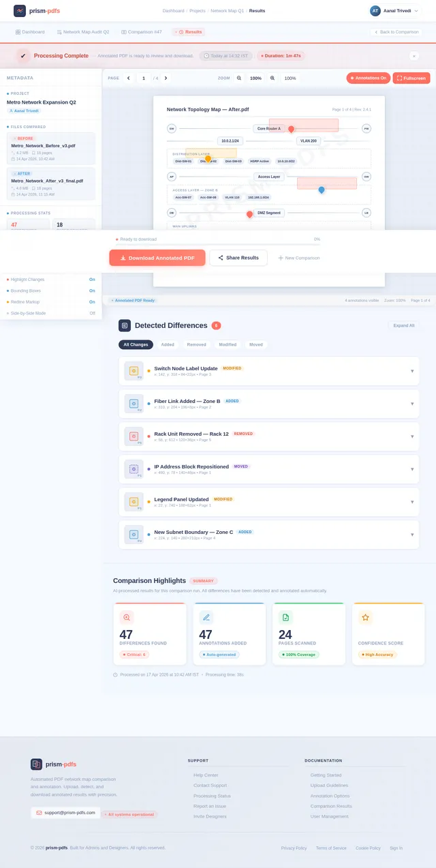
Task: Click Share Results button
Action: pos(238,258)
